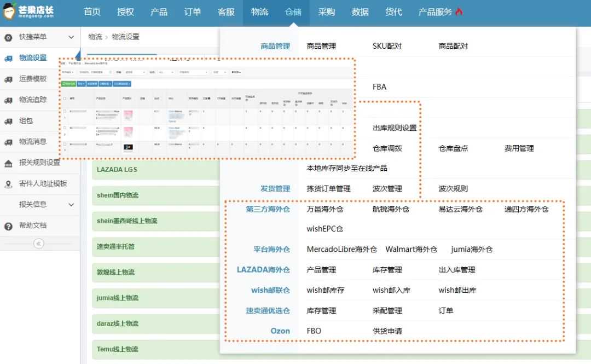The height and width of the screenshot is (364, 591).
Task: Click wish邮出库
Action: click(x=457, y=291)
